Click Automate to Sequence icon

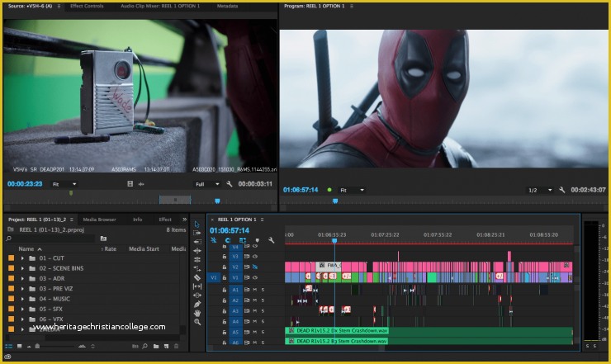[x=135, y=346]
